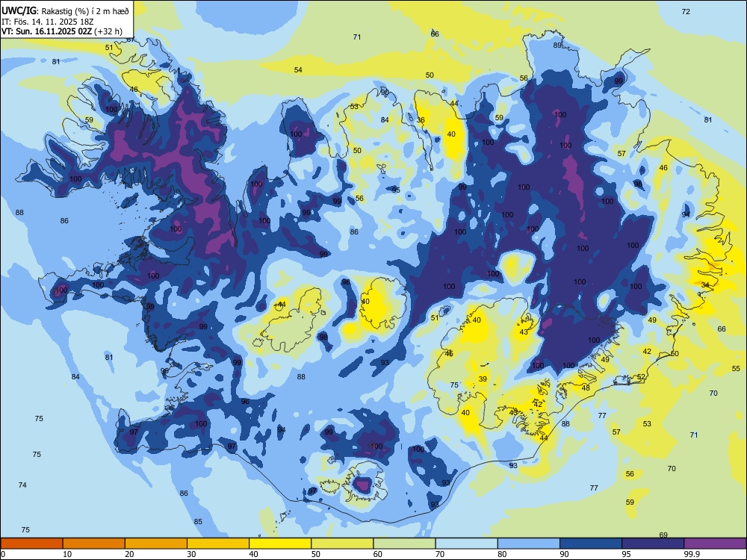Click the humidity value "48" on the map

tap(586, 388)
